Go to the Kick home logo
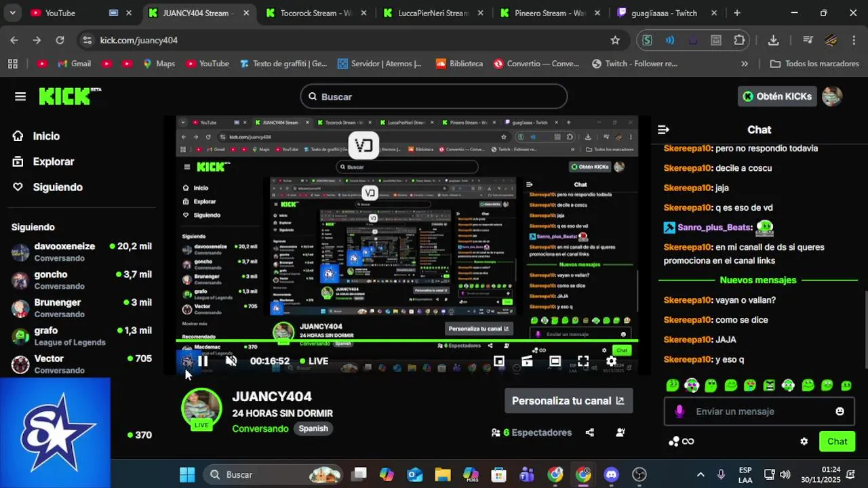 69,96
